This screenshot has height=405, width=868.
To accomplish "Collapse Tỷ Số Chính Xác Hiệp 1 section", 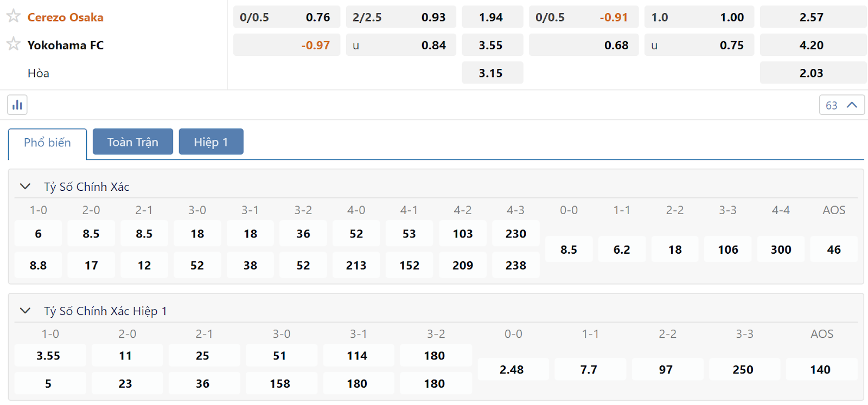I will [25, 311].
